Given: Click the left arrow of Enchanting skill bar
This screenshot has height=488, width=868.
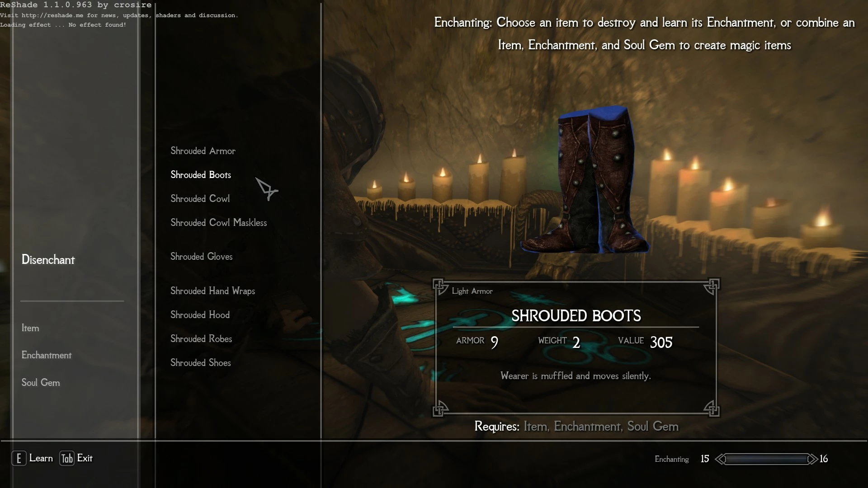Looking at the screenshot, I should (x=721, y=459).
